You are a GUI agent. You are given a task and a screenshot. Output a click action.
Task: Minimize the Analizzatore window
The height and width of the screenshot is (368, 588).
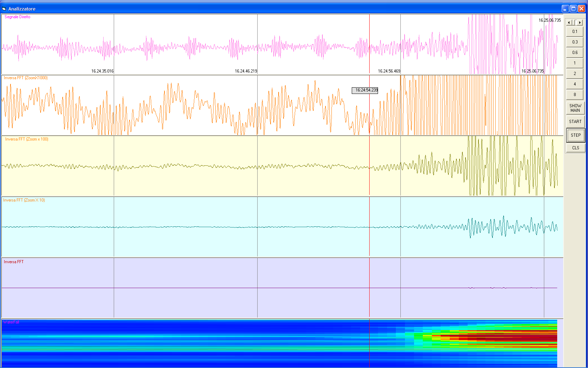(x=565, y=9)
